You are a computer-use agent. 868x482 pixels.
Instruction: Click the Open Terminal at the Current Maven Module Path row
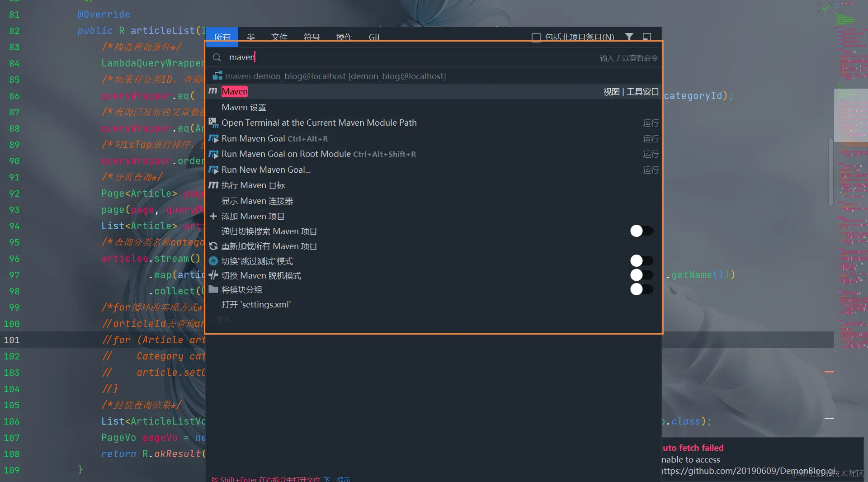pyautogui.click(x=434, y=123)
